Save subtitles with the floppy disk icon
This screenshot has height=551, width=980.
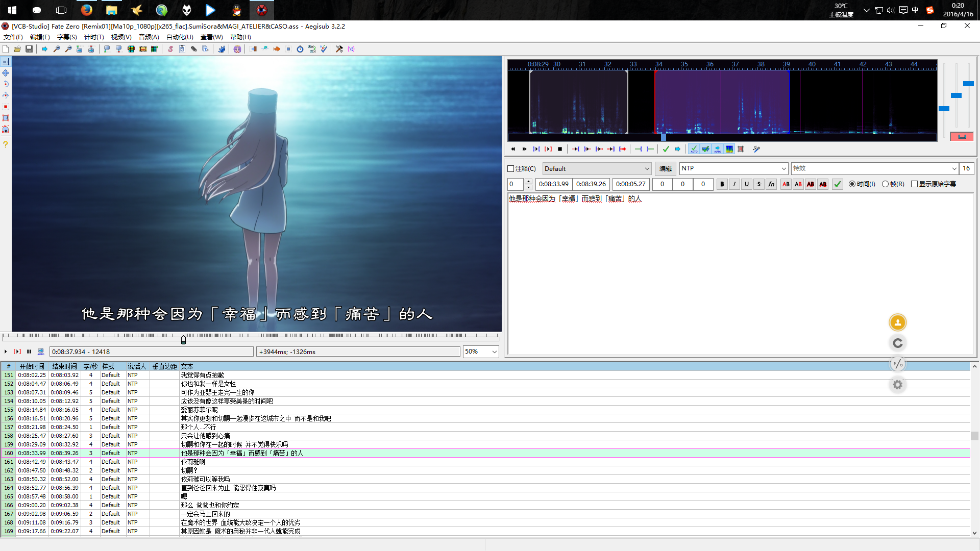point(29,49)
